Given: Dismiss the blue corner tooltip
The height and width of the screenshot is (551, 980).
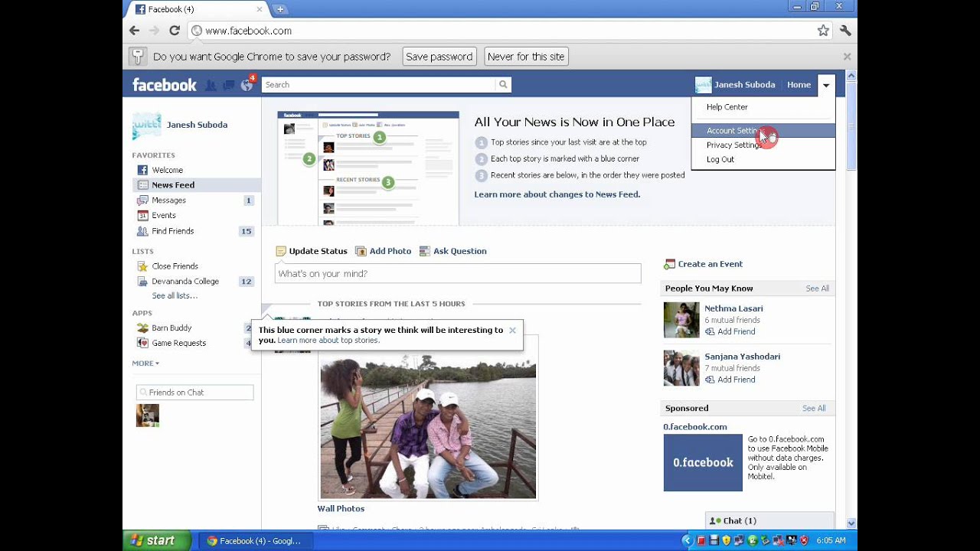Looking at the screenshot, I should click(x=512, y=331).
